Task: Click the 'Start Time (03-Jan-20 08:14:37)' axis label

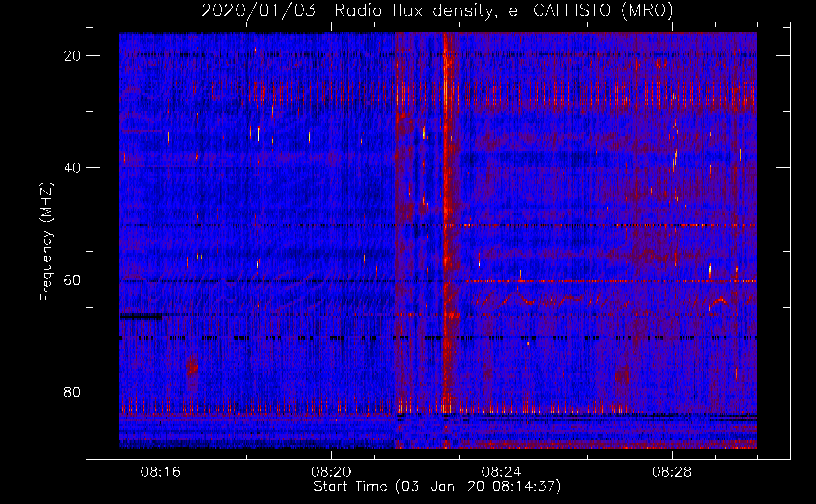Action: [437, 486]
